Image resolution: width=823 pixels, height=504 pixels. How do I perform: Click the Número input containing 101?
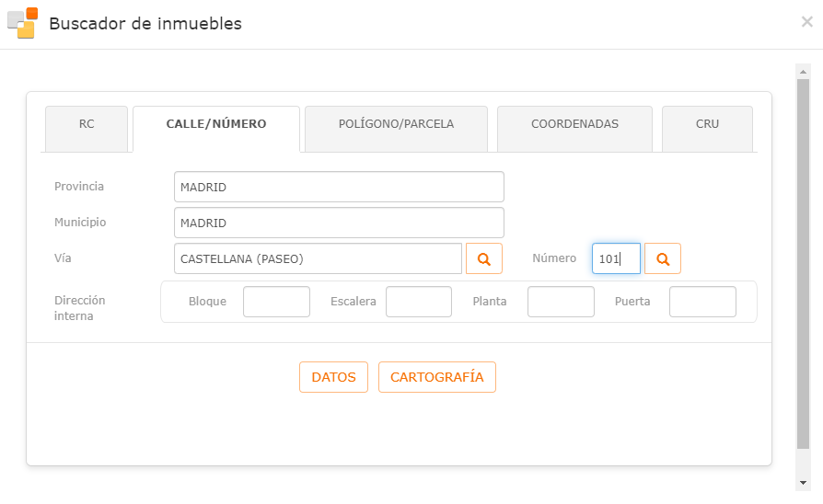click(616, 258)
